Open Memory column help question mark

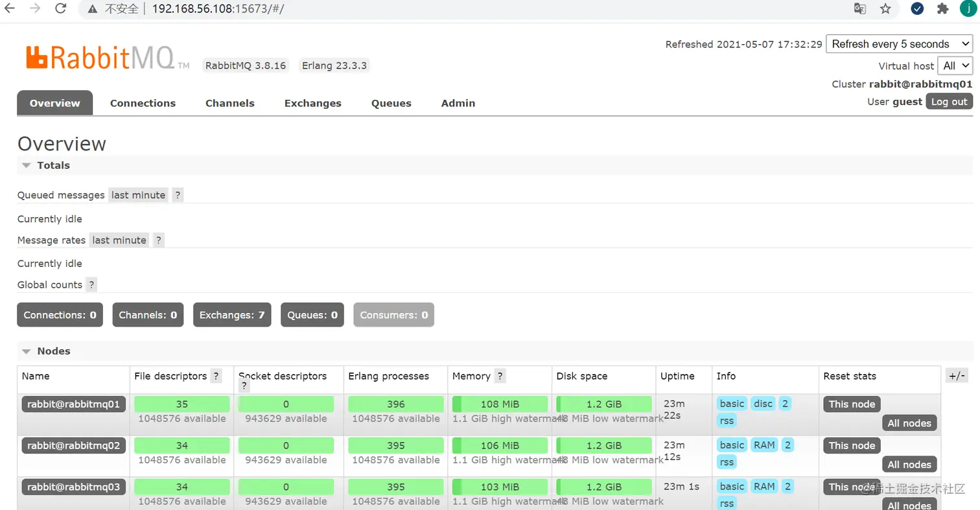click(x=500, y=376)
